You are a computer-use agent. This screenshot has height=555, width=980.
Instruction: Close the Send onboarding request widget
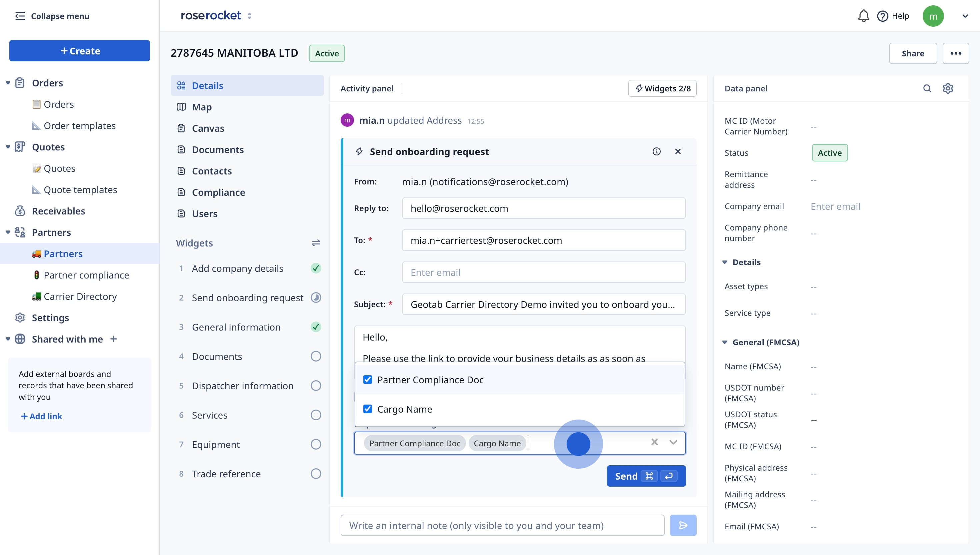coord(678,152)
